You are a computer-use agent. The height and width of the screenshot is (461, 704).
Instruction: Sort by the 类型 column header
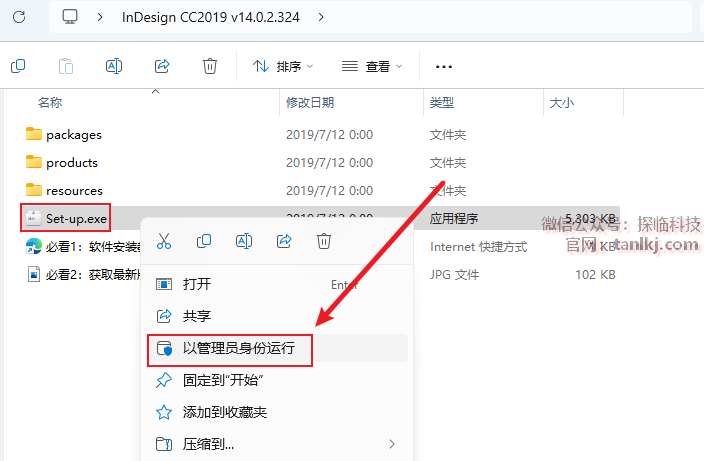pos(441,103)
